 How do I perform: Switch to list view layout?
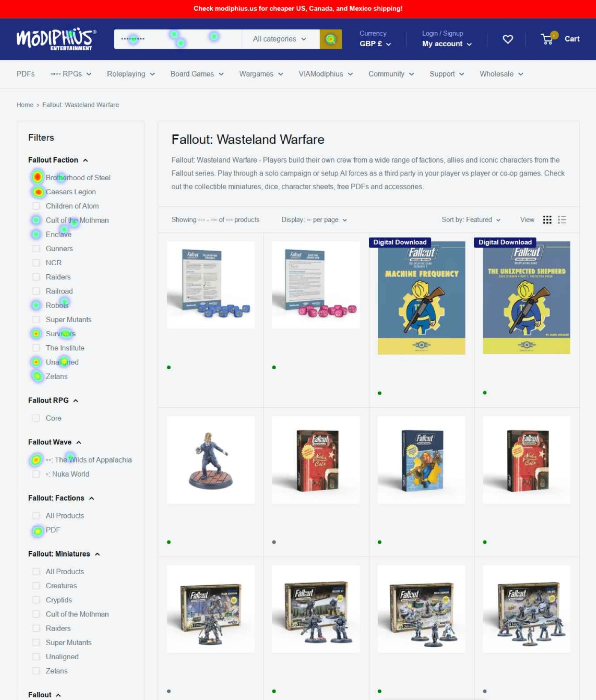coord(562,220)
